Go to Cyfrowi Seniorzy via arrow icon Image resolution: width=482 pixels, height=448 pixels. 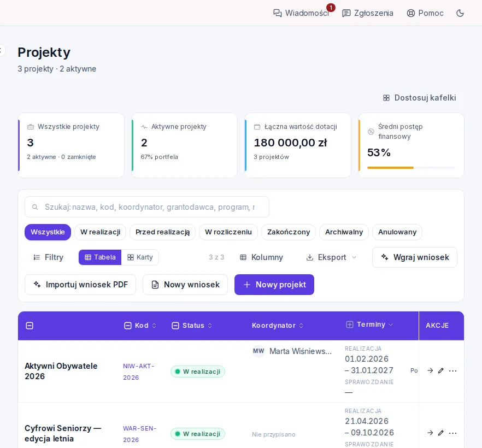(x=430, y=433)
